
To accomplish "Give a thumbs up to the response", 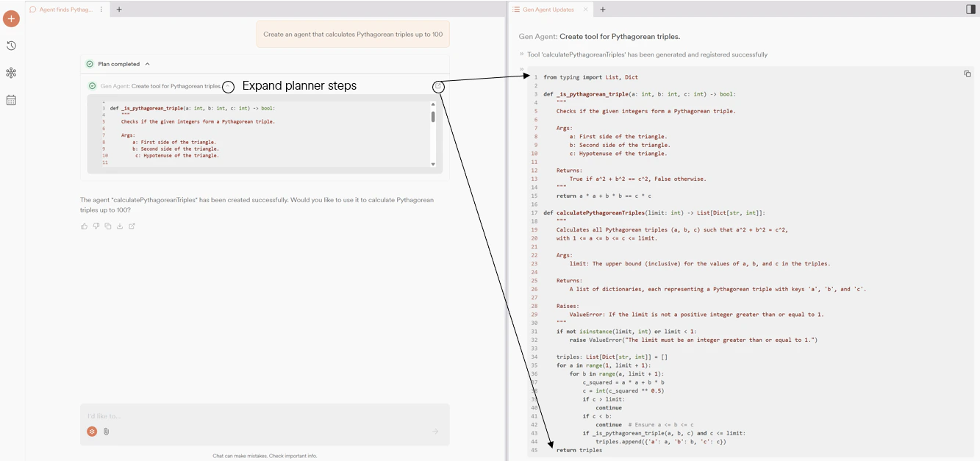I will [84, 226].
